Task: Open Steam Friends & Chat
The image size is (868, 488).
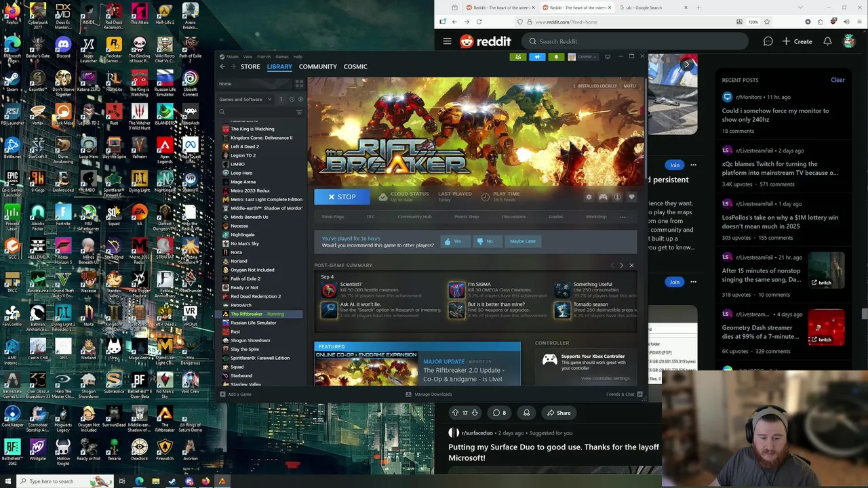Action: coord(624,394)
